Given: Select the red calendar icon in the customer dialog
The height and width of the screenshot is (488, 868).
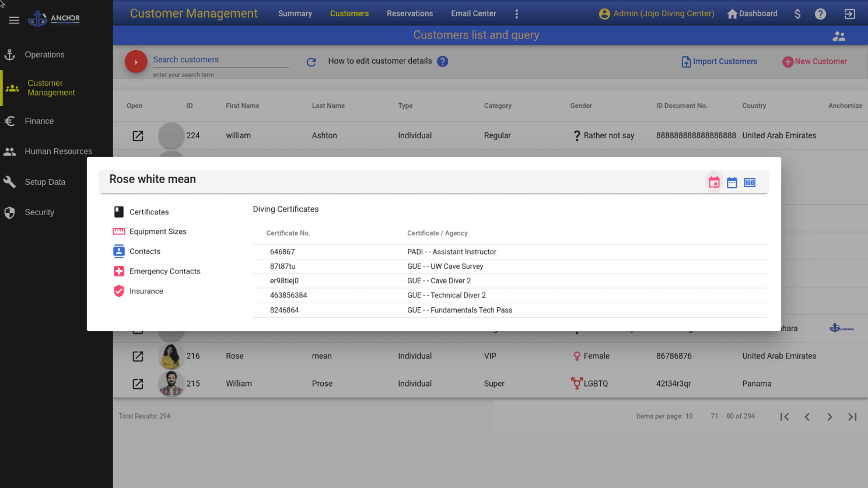Looking at the screenshot, I should tap(714, 182).
